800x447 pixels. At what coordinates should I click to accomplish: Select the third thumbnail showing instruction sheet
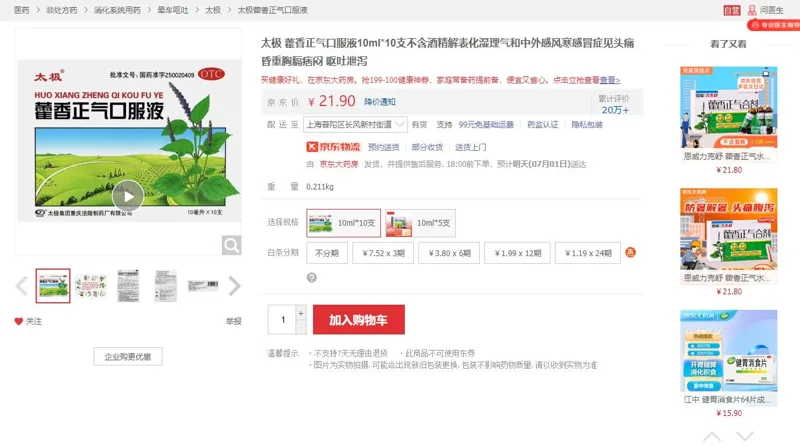pos(128,286)
